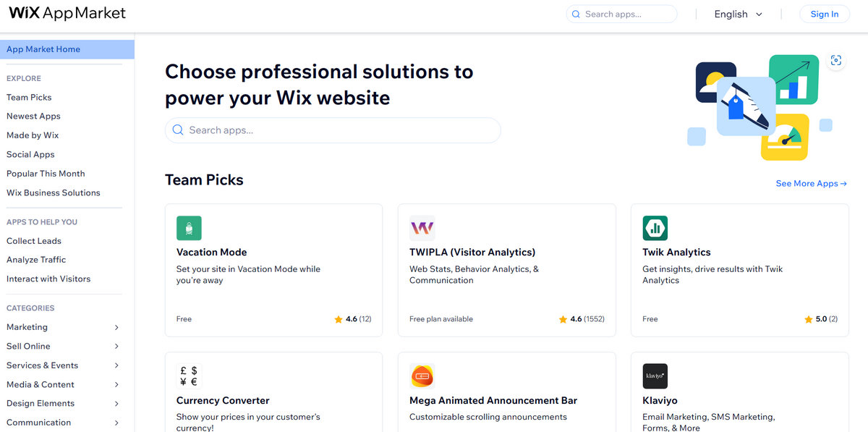Image resolution: width=868 pixels, height=432 pixels.
Task: Click 'Free plan available' on TWIPLA card
Action: (x=441, y=319)
